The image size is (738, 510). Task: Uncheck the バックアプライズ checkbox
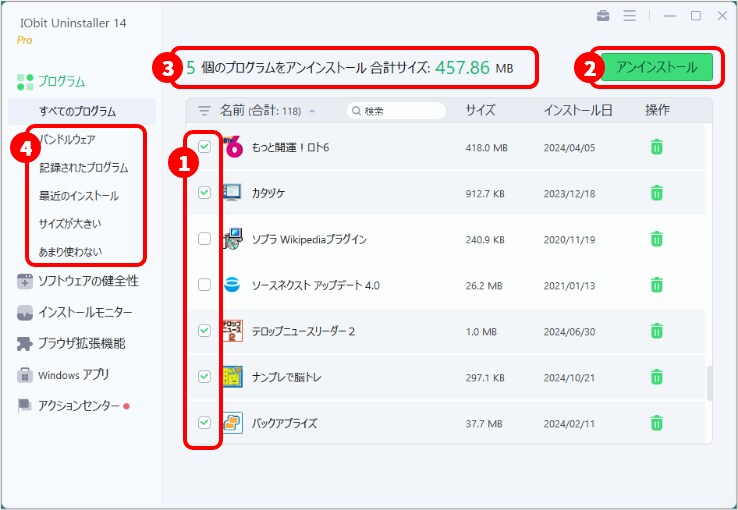pos(204,422)
